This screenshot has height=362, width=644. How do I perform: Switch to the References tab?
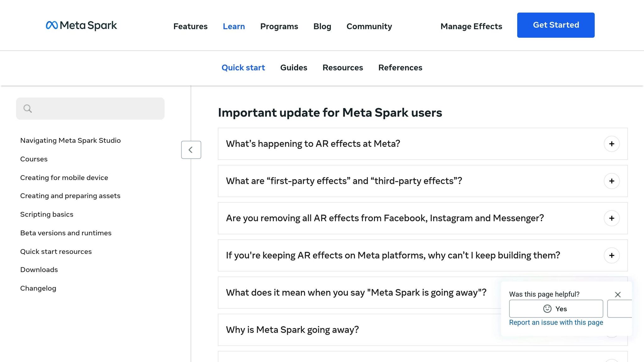(400, 68)
